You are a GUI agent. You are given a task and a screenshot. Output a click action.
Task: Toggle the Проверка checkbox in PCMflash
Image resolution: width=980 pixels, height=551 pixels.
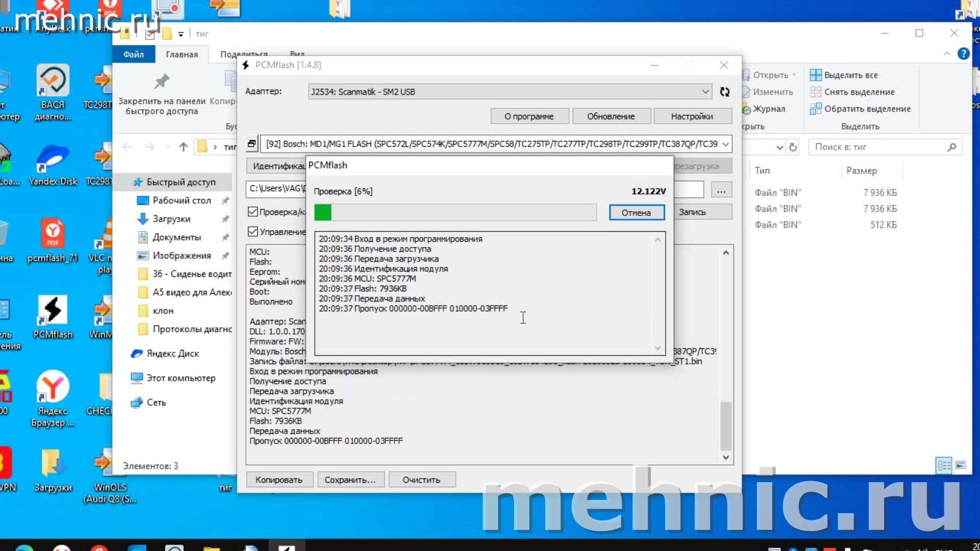click(x=253, y=212)
